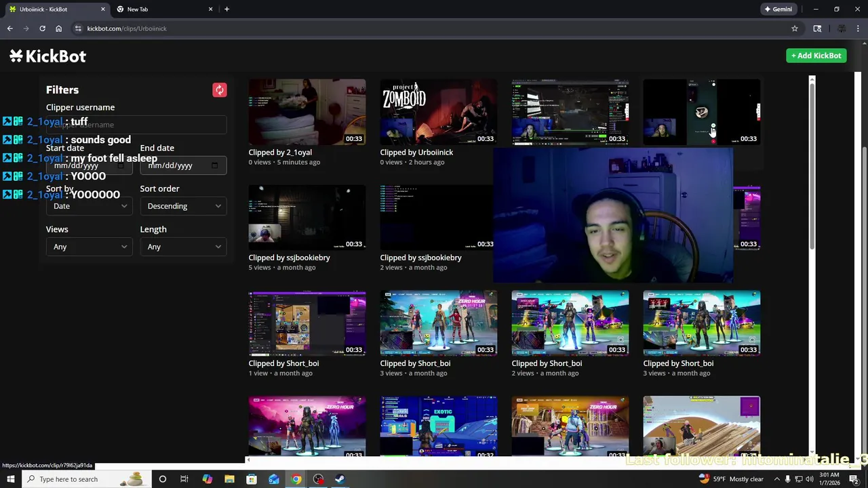Click 'Clipped by 2_1oyal' text
This screenshot has height=488, width=868.
tap(280, 152)
